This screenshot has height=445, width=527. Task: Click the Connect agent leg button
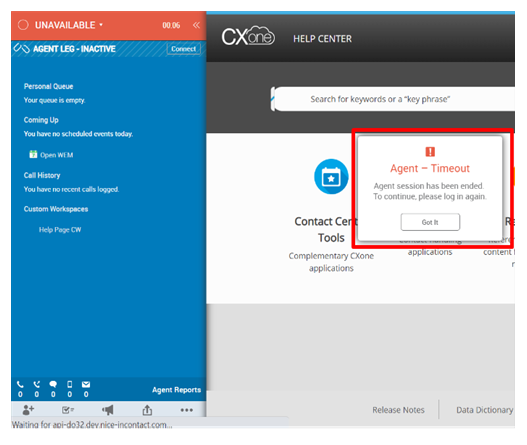184,49
